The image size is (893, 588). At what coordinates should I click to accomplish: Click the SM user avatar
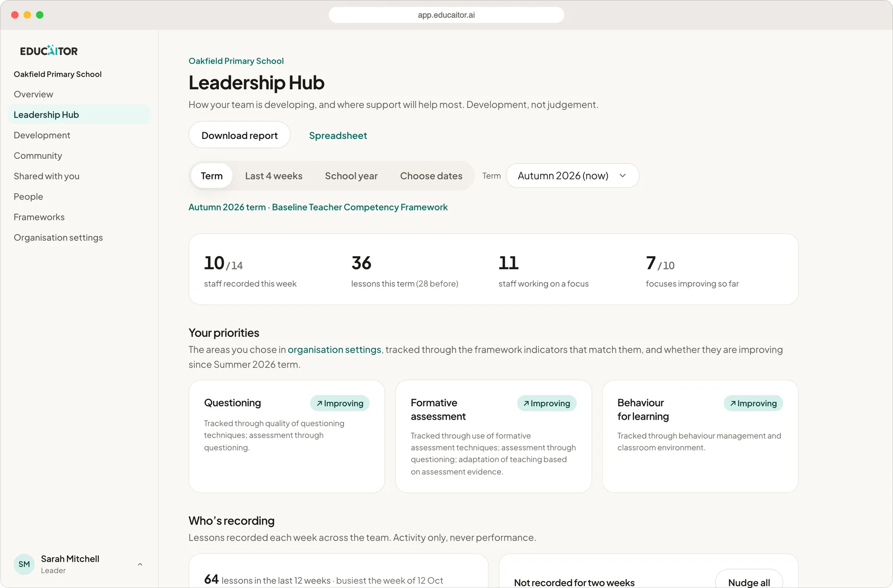(x=24, y=564)
